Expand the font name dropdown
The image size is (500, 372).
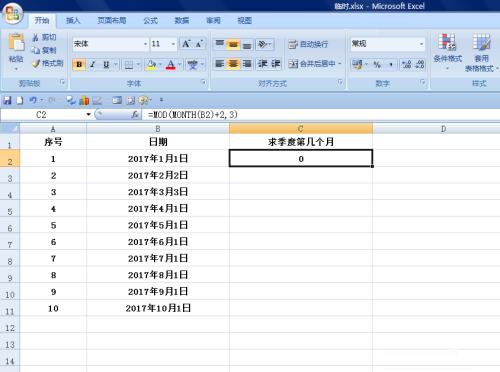145,44
